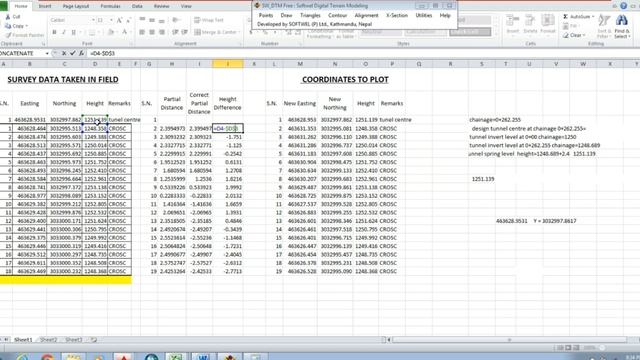Click the AutoSum button
The width and height of the screenshot is (640, 360).
pos(577,17)
